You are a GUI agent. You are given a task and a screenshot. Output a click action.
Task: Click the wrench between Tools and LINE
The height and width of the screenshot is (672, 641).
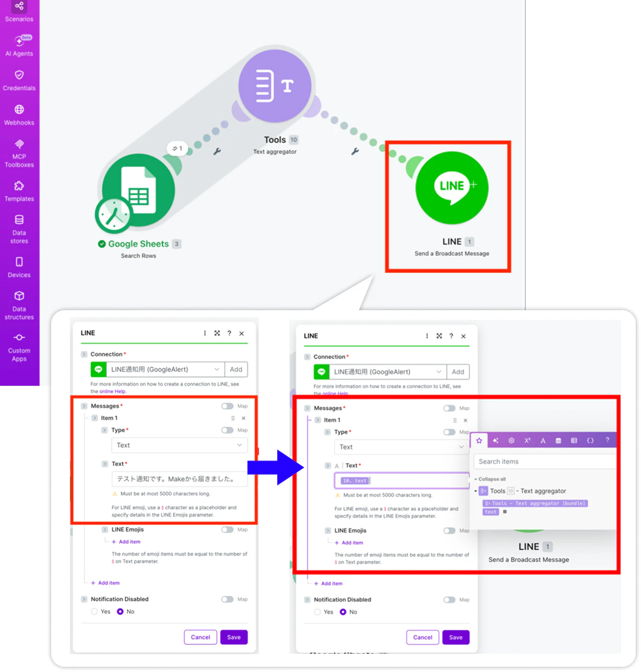[x=355, y=151]
